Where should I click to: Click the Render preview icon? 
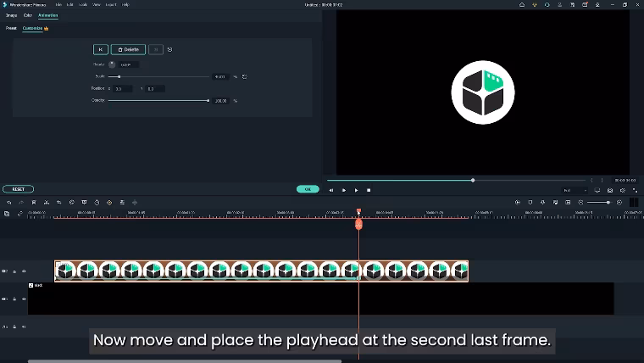pyautogui.click(x=518, y=202)
